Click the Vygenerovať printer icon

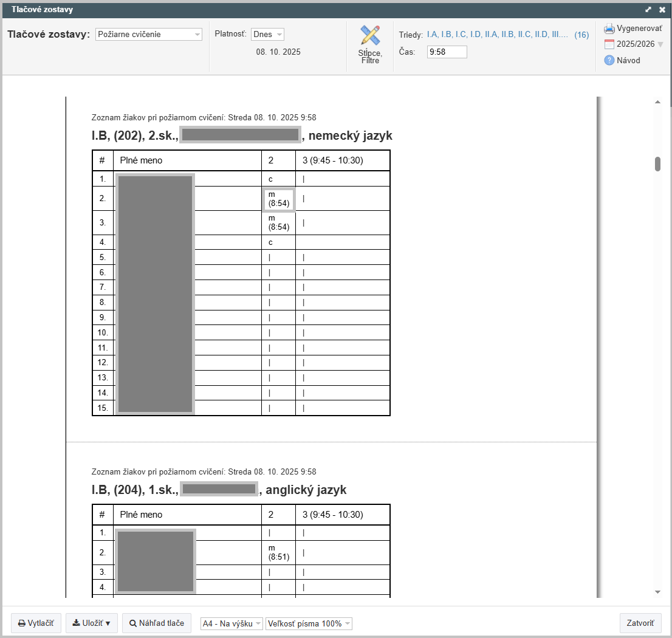[609, 29]
